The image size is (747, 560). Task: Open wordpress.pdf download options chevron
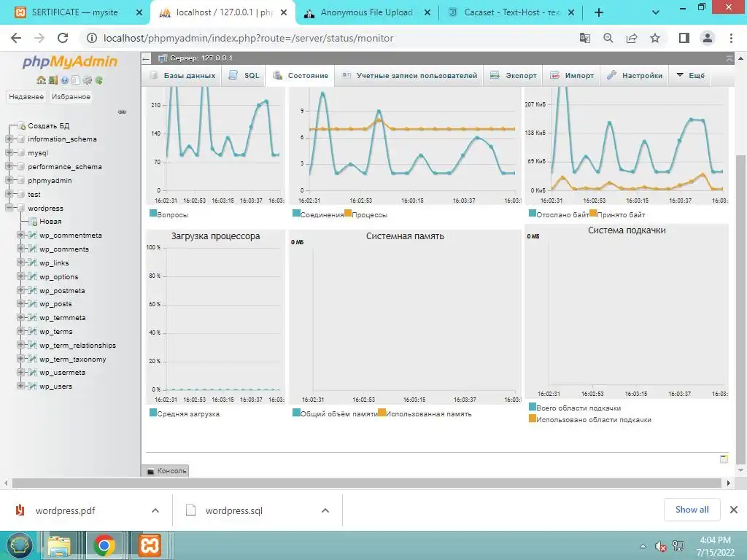(x=155, y=510)
